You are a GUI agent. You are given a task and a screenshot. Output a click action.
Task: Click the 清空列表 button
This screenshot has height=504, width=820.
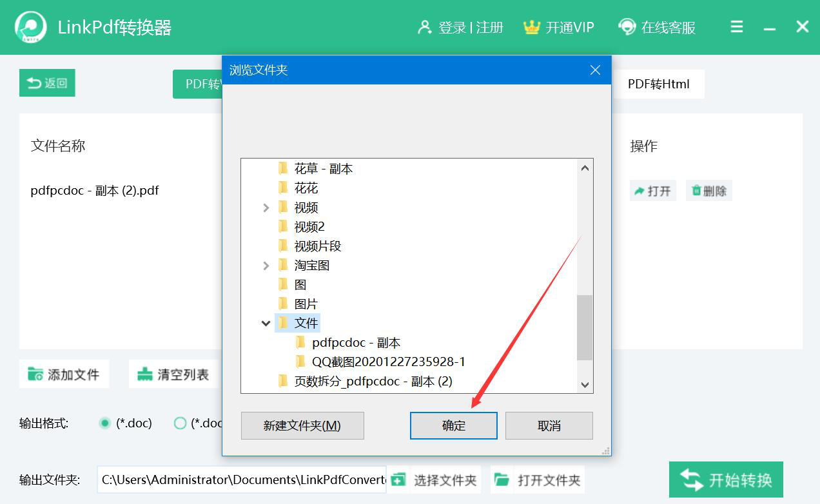pyautogui.click(x=173, y=374)
